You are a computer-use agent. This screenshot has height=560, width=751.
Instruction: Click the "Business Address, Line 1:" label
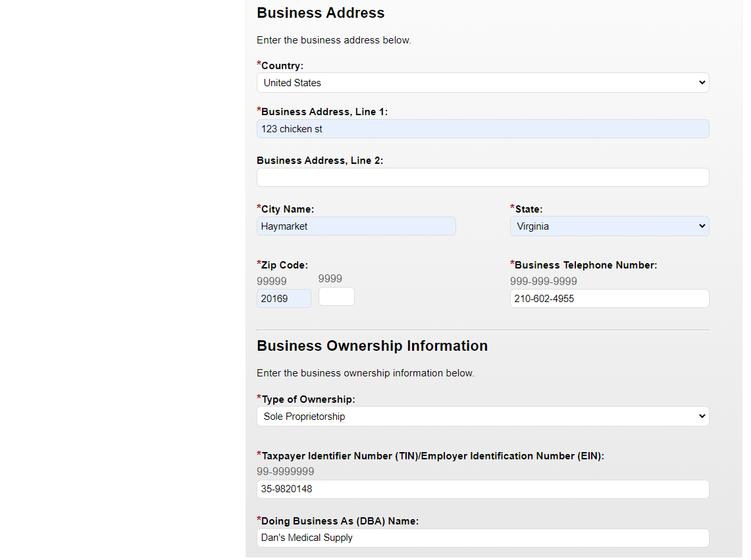click(324, 112)
